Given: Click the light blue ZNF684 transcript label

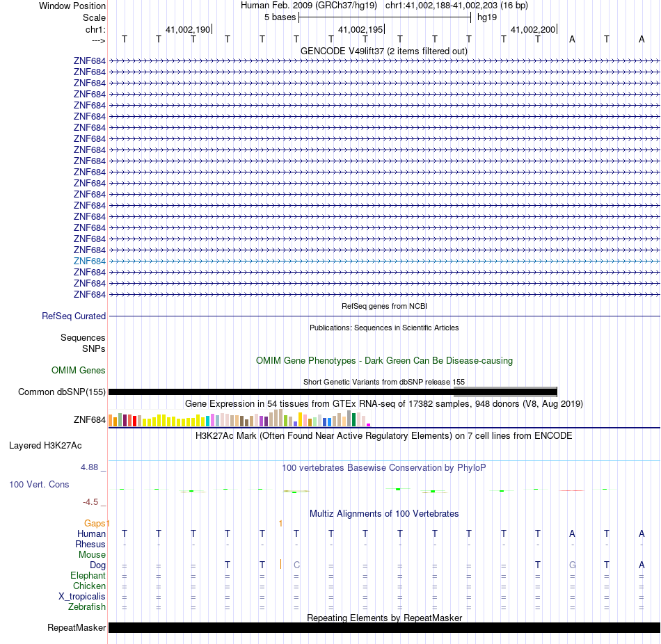Looking at the screenshot, I should pyautogui.click(x=89, y=261).
